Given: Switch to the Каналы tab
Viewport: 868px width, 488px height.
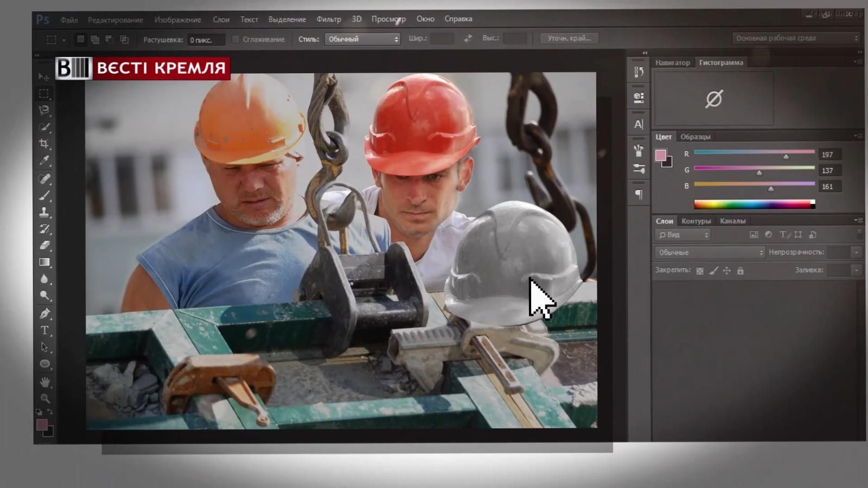Looking at the screenshot, I should coord(732,221).
